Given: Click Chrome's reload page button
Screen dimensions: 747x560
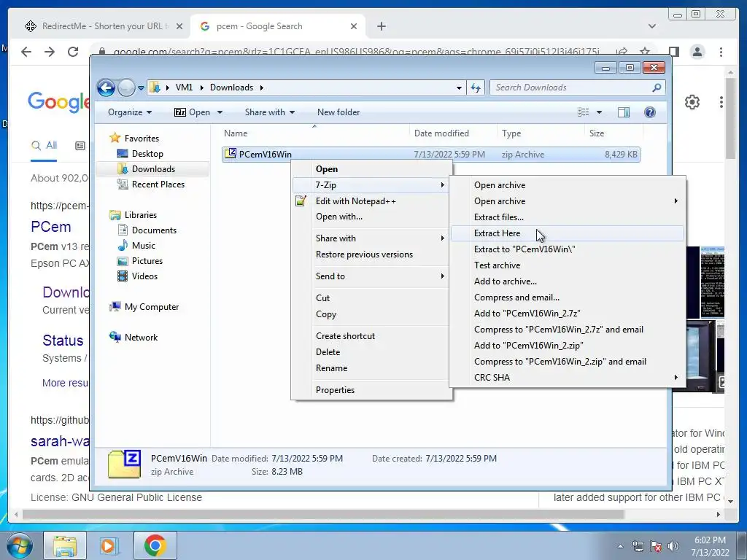Looking at the screenshot, I should click(x=72, y=52).
